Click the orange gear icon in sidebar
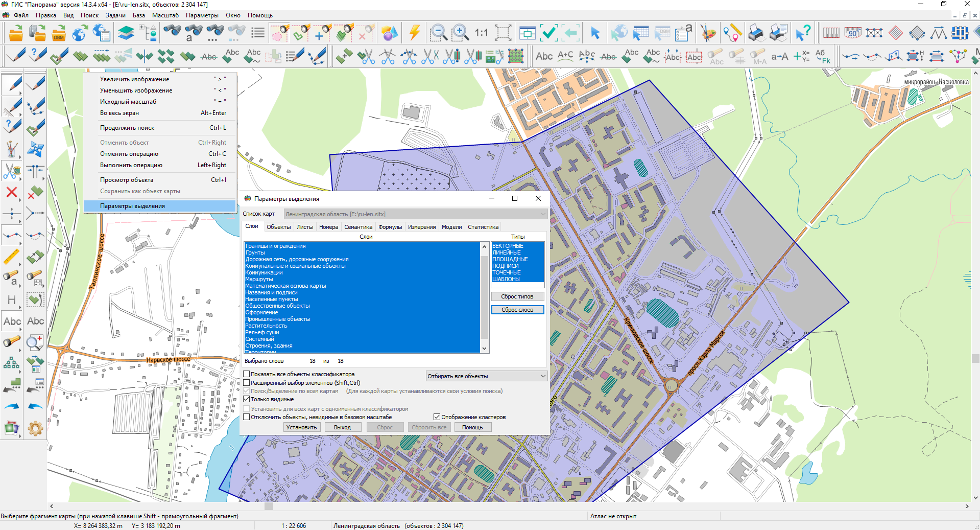 [35, 428]
